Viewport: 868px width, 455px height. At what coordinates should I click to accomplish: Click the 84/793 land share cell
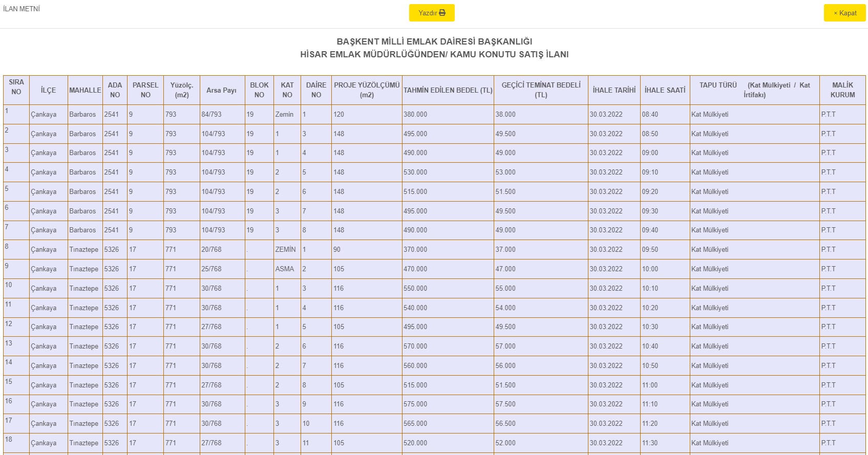pyautogui.click(x=222, y=114)
